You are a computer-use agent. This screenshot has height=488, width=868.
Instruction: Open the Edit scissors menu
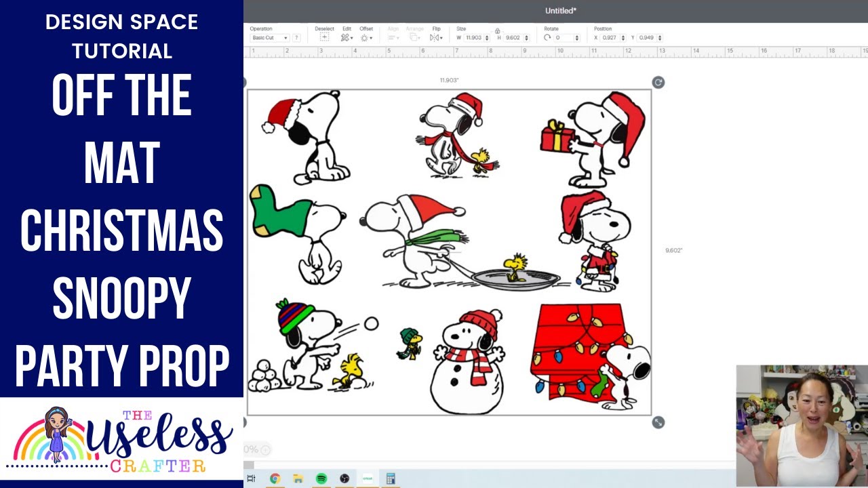click(x=347, y=38)
